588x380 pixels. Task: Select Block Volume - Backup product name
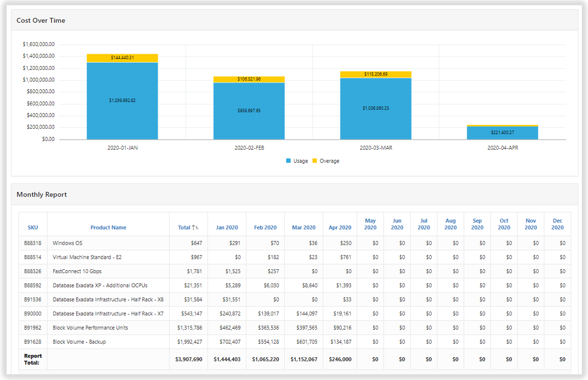pyautogui.click(x=79, y=342)
